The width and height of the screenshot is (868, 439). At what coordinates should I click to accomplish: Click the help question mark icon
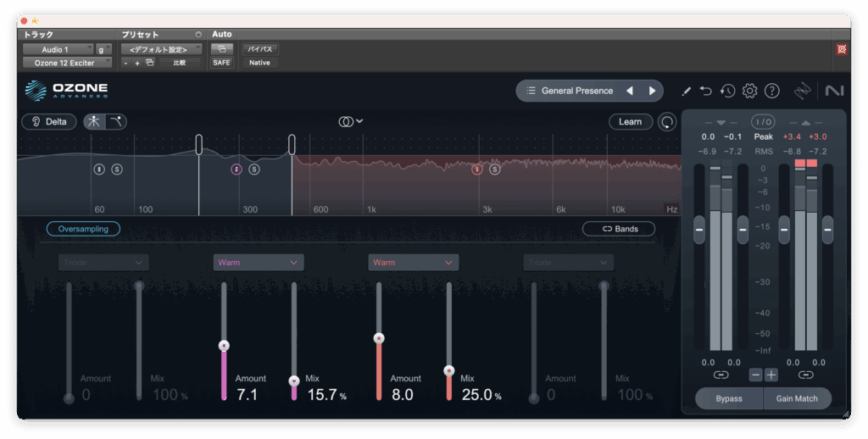771,91
